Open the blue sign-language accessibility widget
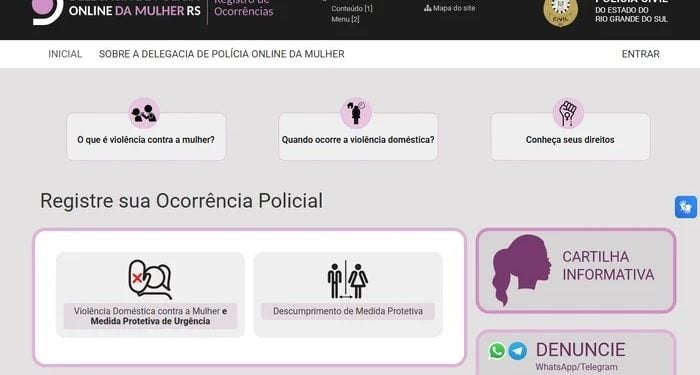The height and width of the screenshot is (375, 700). (686, 207)
